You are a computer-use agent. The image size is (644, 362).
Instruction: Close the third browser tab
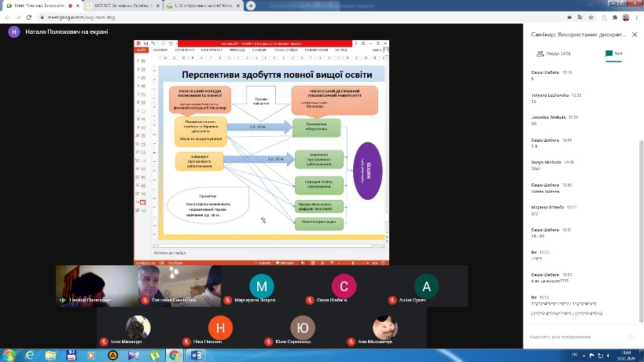coord(237,6)
